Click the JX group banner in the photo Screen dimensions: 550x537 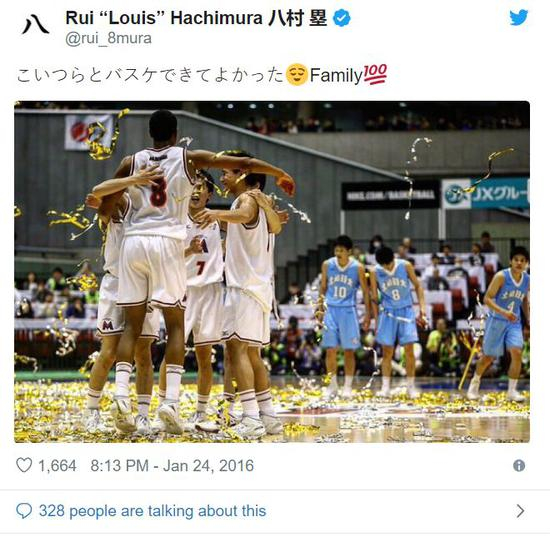pos(485,194)
